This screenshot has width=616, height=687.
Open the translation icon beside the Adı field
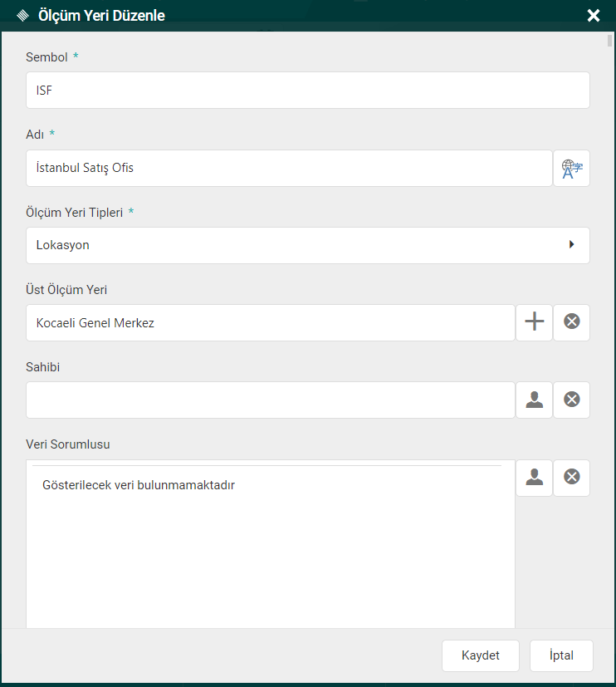[572, 169]
